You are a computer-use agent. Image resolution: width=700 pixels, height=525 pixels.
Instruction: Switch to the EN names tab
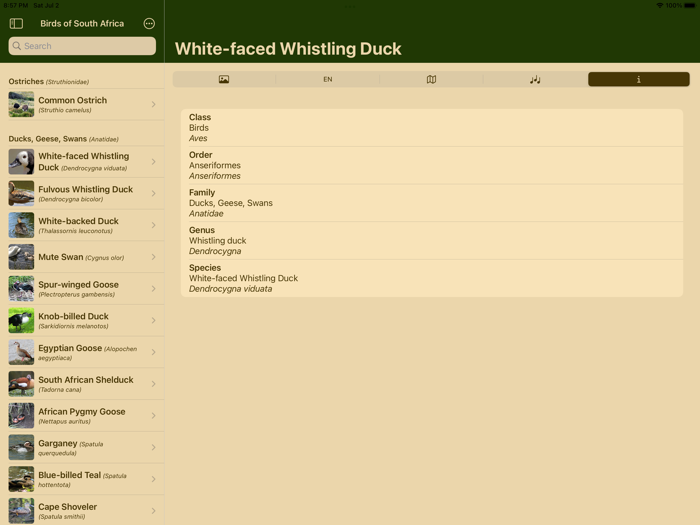[x=328, y=79]
